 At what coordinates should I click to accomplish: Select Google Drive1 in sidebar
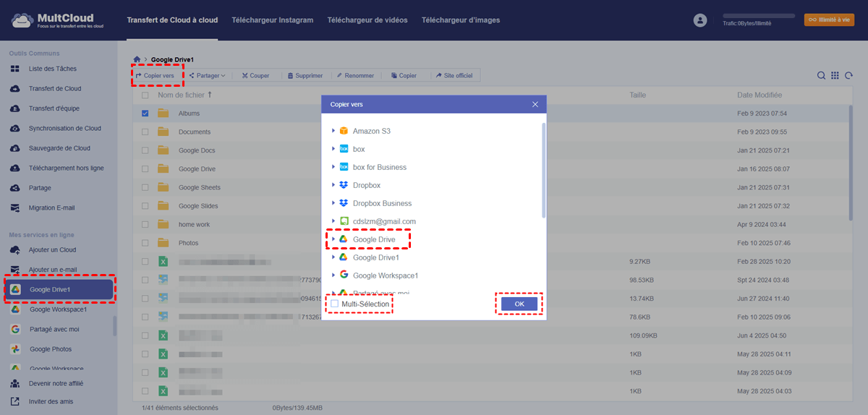coord(59,289)
